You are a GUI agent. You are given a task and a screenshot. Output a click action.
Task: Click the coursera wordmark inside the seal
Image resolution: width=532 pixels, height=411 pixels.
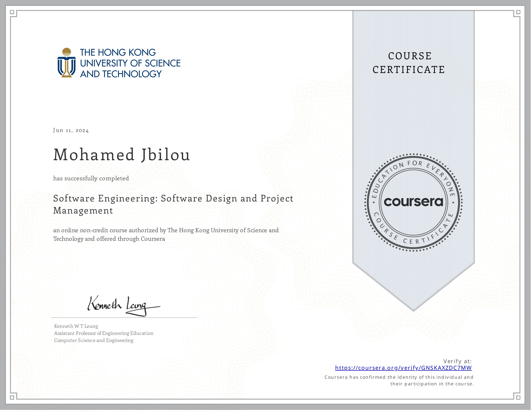[x=414, y=202]
